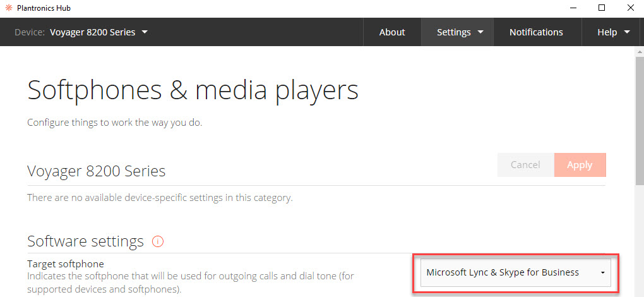Click the 'Target softphone' setting label
The image size is (644, 297).
tap(65, 264)
